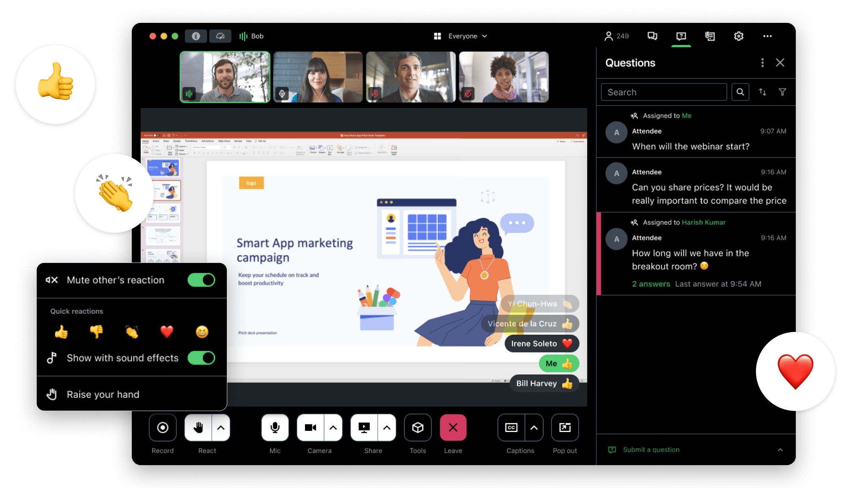Expand the Submit a question chevron

[780, 450]
